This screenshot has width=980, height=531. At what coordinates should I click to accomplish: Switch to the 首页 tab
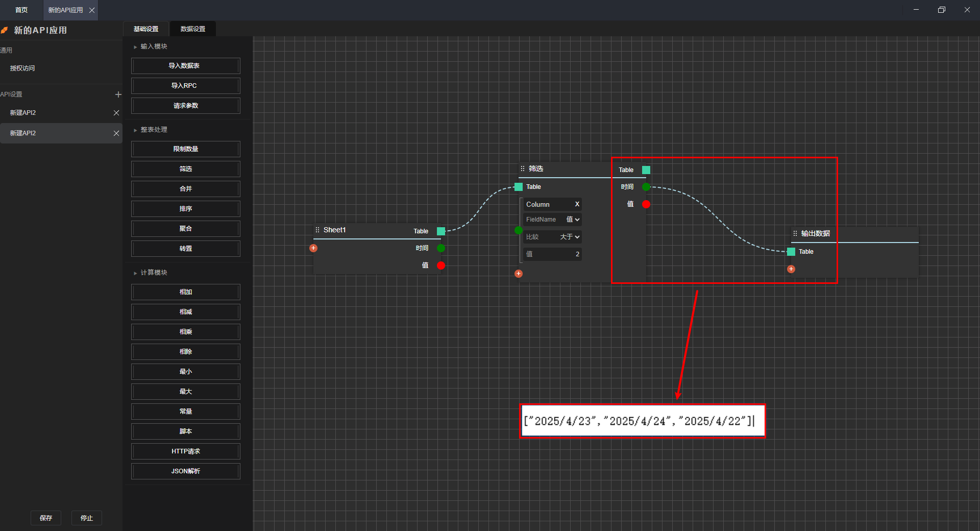[21, 10]
